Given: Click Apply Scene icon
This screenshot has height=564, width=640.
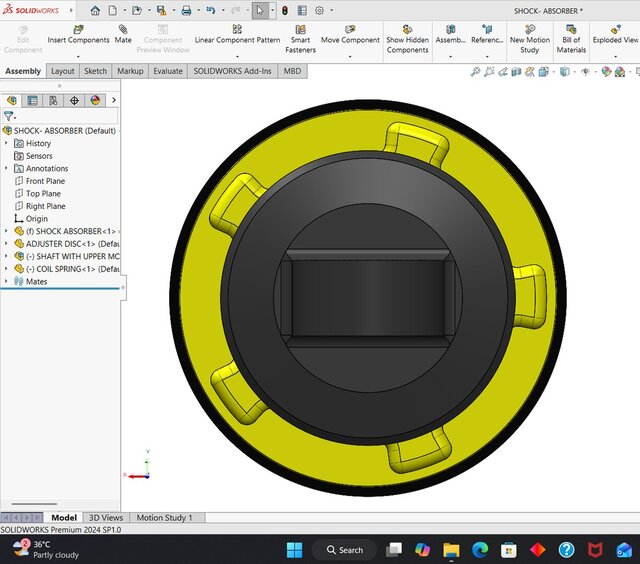Looking at the screenshot, I should point(620,72).
